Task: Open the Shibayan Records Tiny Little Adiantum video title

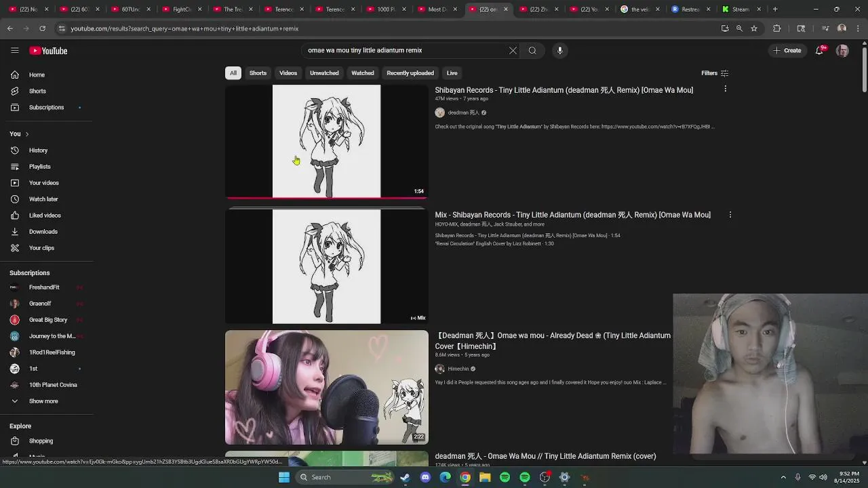Action: [564, 90]
